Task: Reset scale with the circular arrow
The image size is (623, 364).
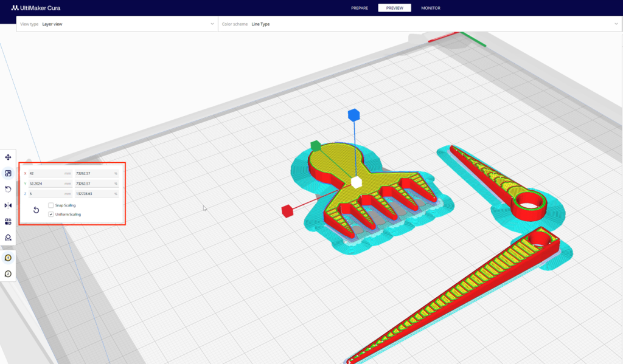Action: click(x=36, y=210)
